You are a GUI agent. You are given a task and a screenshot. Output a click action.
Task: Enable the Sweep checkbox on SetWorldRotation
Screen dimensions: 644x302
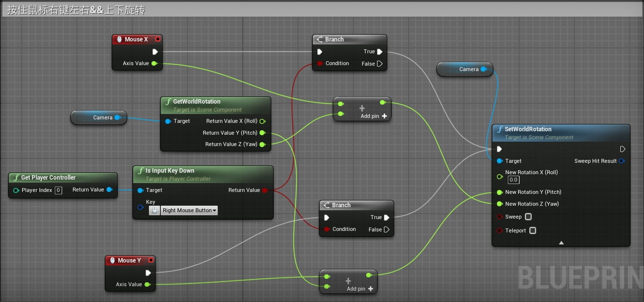tap(528, 217)
